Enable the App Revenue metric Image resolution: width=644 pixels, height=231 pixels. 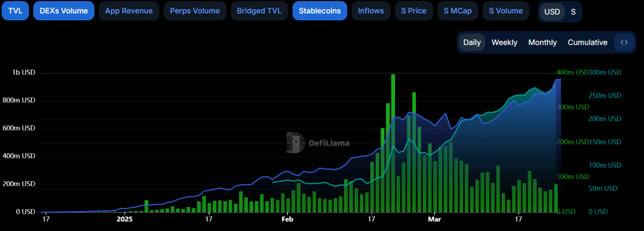[129, 11]
